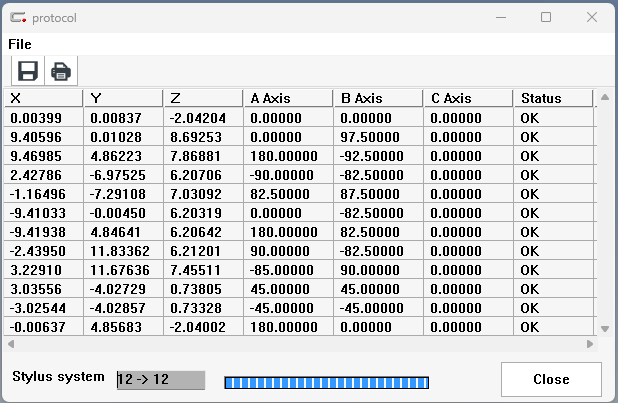Screen dimensions: 618x403
Task: Click the C Axis column header
Action: click(467, 98)
